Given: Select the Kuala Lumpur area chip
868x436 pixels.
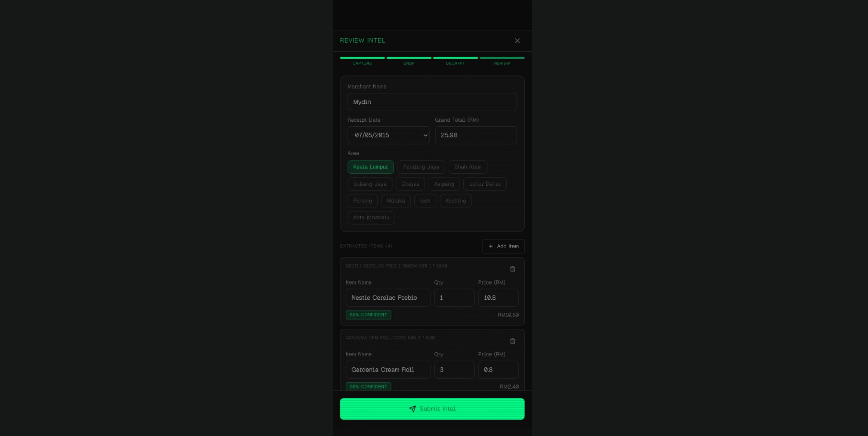Looking at the screenshot, I should (x=371, y=167).
